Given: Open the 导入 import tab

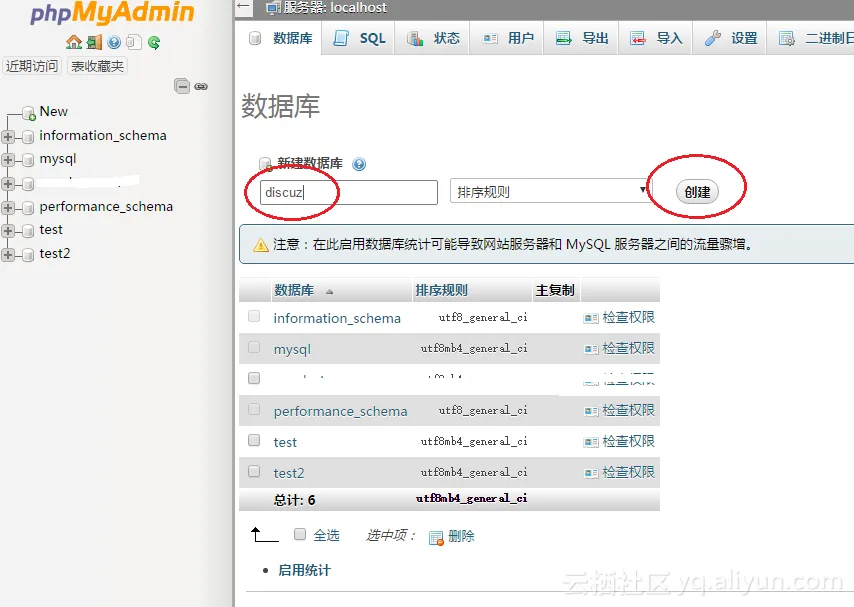Looking at the screenshot, I should [656, 38].
